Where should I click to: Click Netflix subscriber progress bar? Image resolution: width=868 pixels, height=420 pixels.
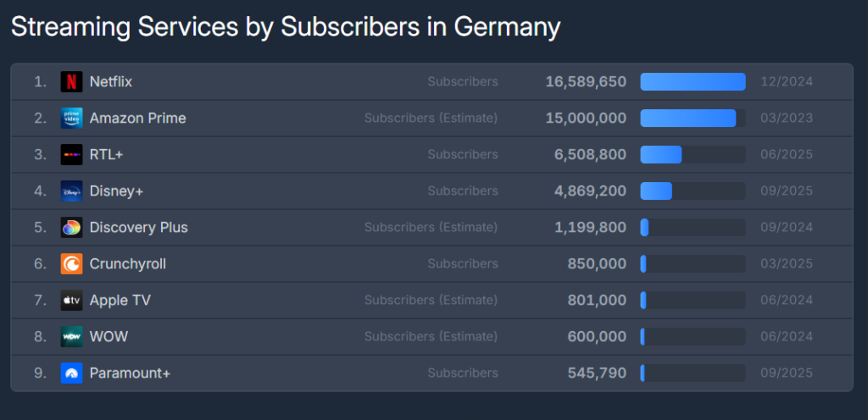click(x=693, y=82)
